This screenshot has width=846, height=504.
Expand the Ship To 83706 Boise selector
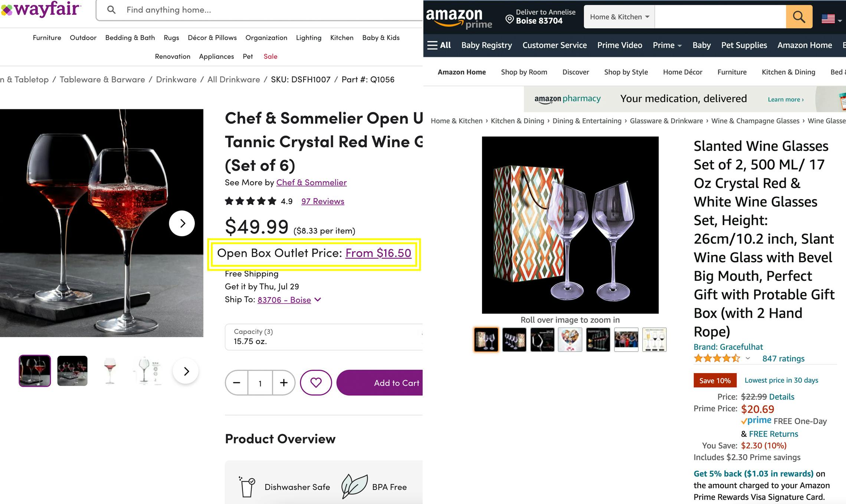pos(285,300)
